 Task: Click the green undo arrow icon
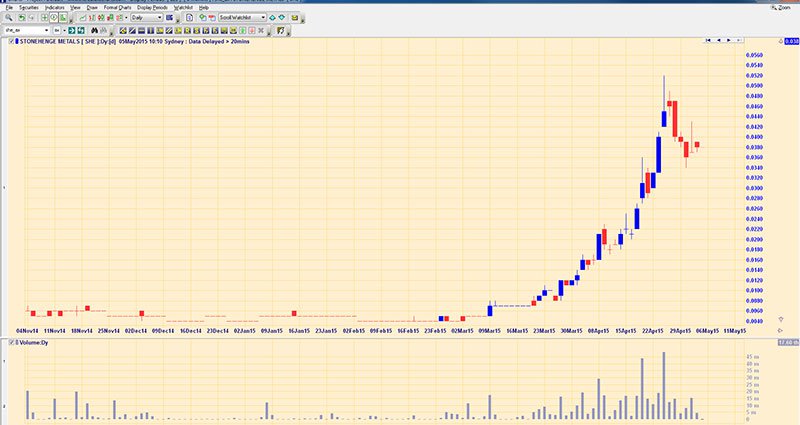coord(22,17)
